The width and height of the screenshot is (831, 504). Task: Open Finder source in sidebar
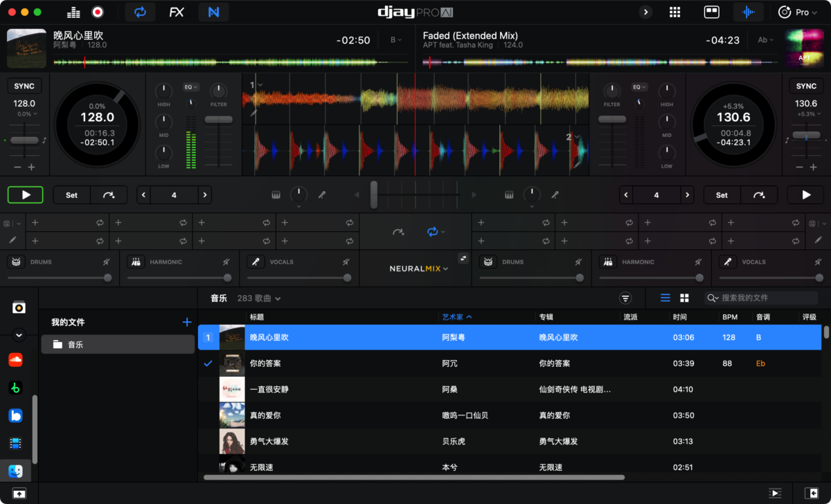tap(15, 471)
